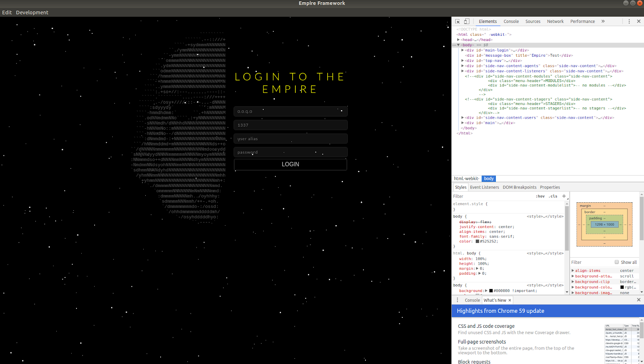Expand the background-clip computed property
This screenshot has width=644, height=364.
[x=573, y=282]
